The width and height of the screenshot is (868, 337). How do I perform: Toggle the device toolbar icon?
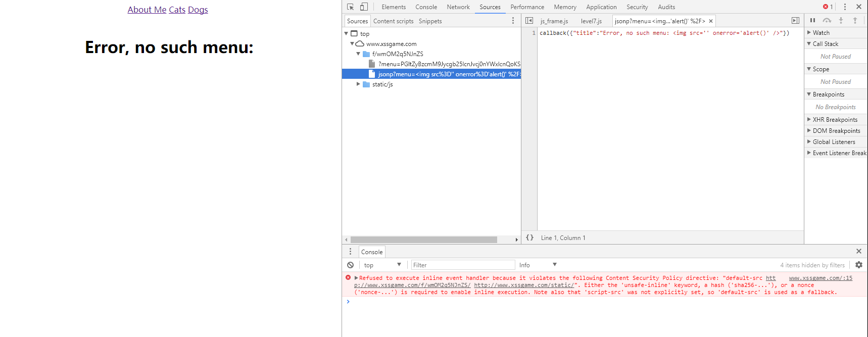point(364,7)
